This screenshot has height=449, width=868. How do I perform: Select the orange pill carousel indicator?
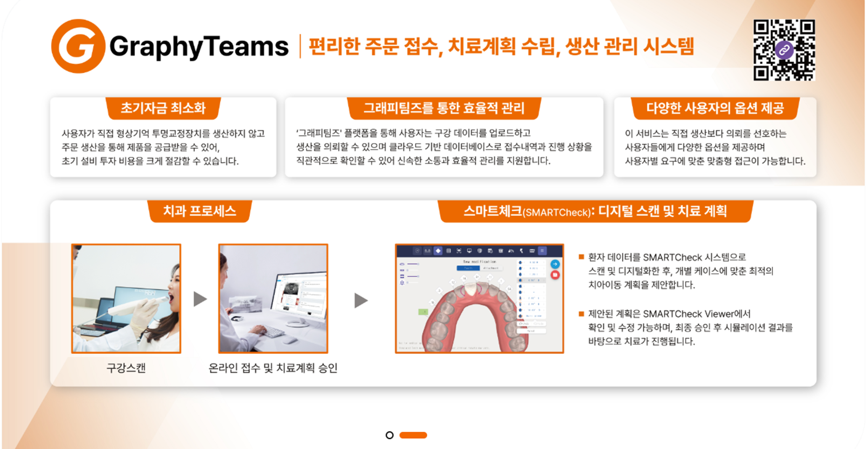click(413, 435)
